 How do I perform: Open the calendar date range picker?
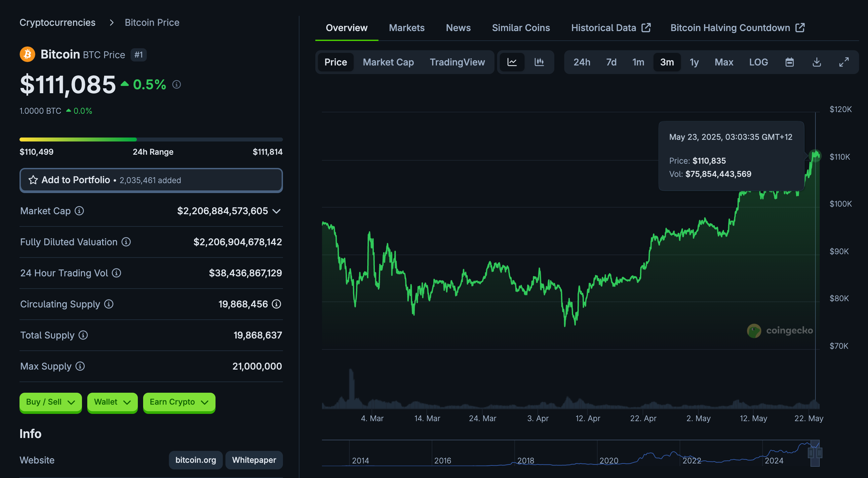(789, 62)
